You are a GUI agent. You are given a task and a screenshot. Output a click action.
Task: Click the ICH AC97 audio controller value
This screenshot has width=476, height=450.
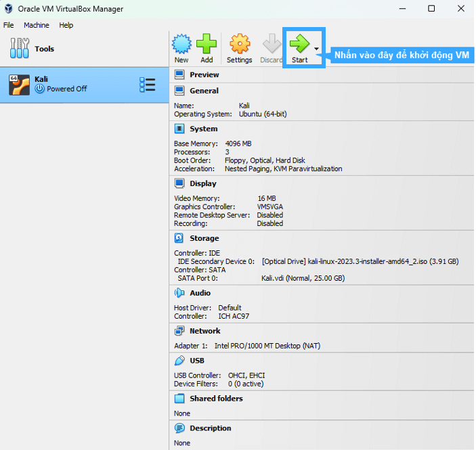(x=234, y=316)
